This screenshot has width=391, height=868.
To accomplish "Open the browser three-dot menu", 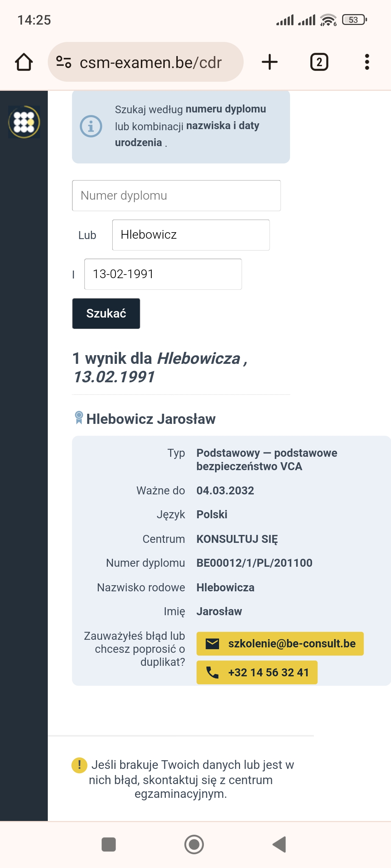I will [x=367, y=62].
